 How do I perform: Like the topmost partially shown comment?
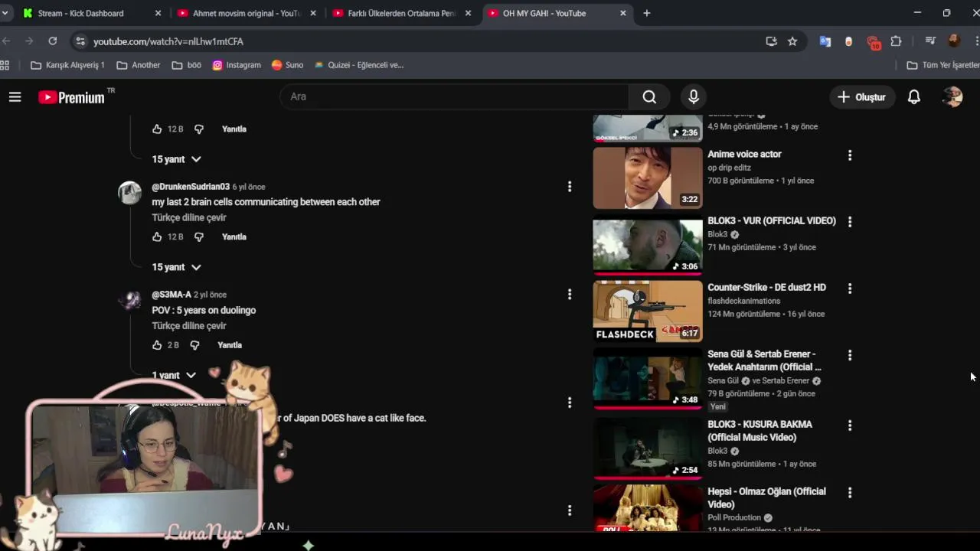click(x=157, y=129)
